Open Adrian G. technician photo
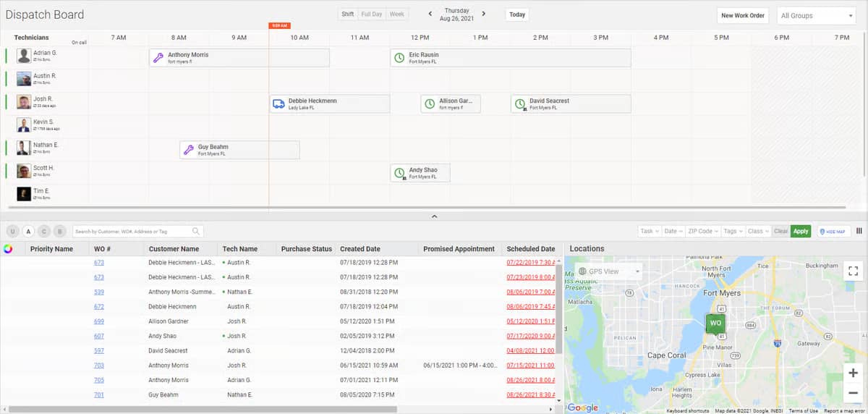This screenshot has width=868, height=414. pyautogui.click(x=24, y=56)
